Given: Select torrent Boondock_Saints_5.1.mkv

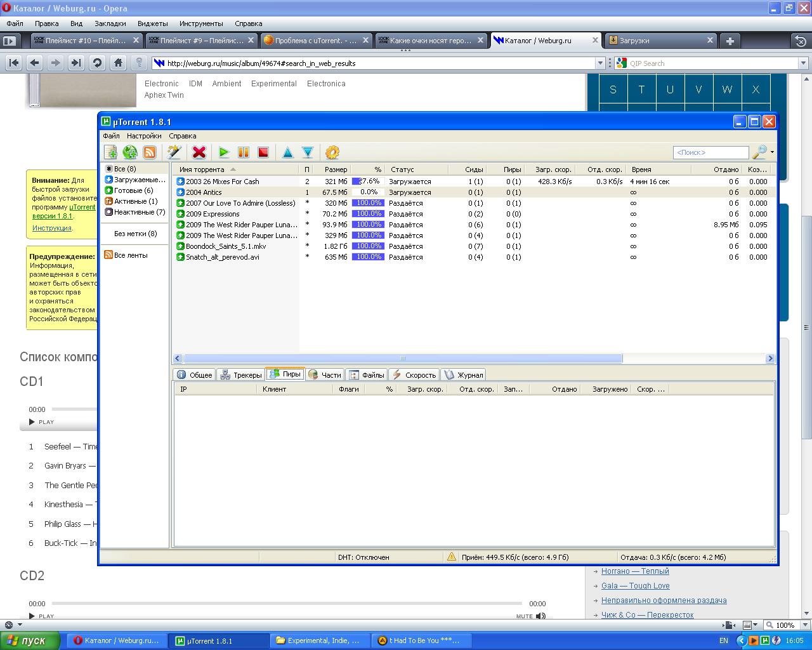Looking at the screenshot, I should click(473, 246).
